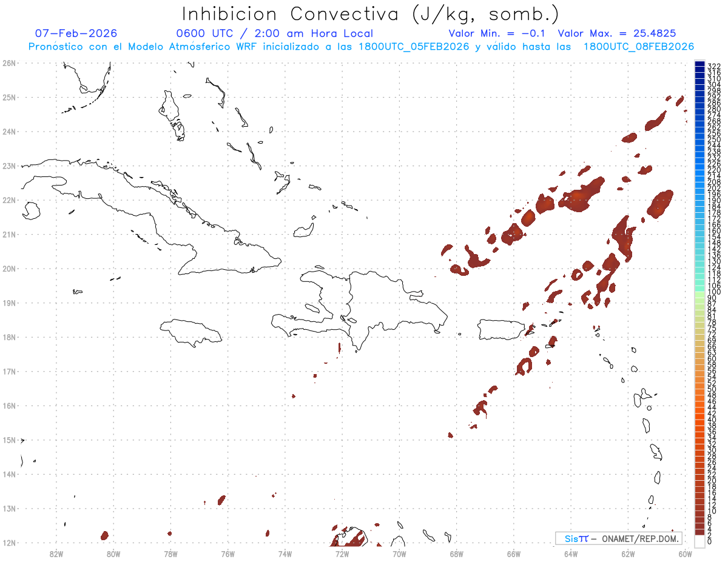This screenshot has height=562, width=728.
Task: Click the '15N' latitude label
Action: coord(9,440)
